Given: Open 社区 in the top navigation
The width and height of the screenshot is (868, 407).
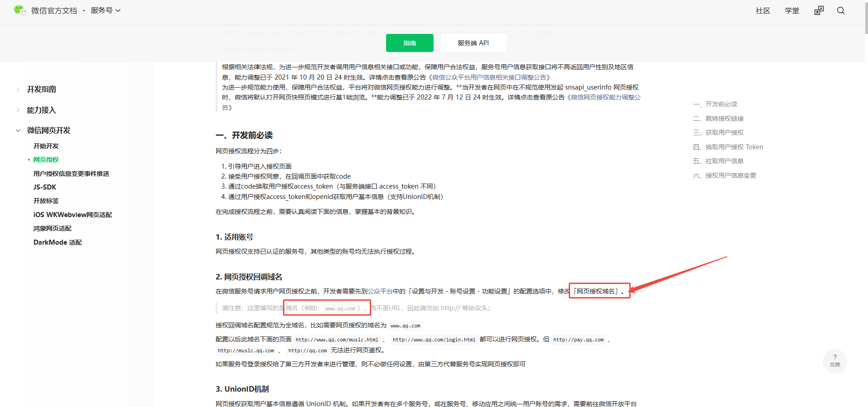Looking at the screenshot, I should [763, 10].
